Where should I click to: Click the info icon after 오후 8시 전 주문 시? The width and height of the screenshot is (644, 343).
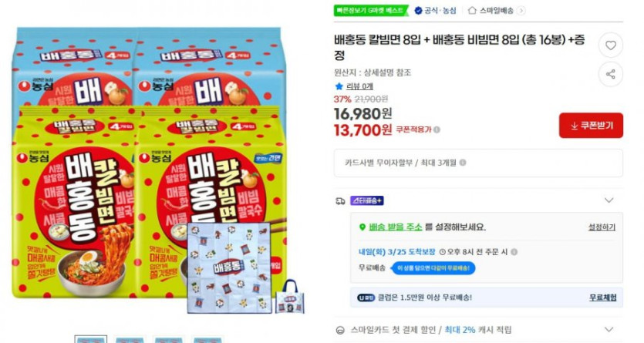coord(514,252)
